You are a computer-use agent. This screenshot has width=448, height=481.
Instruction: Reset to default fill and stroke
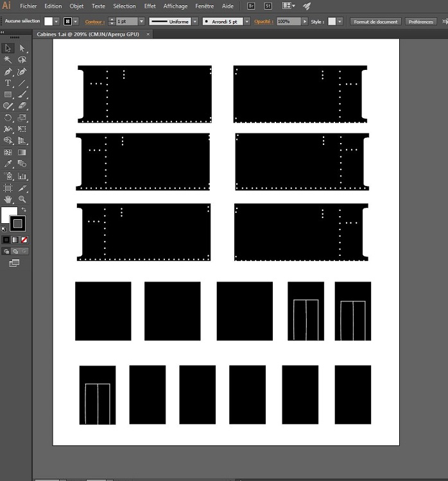[x=4, y=228]
